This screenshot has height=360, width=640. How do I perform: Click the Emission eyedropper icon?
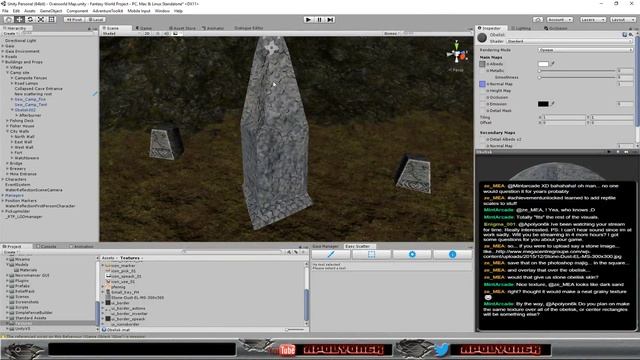coord(553,104)
